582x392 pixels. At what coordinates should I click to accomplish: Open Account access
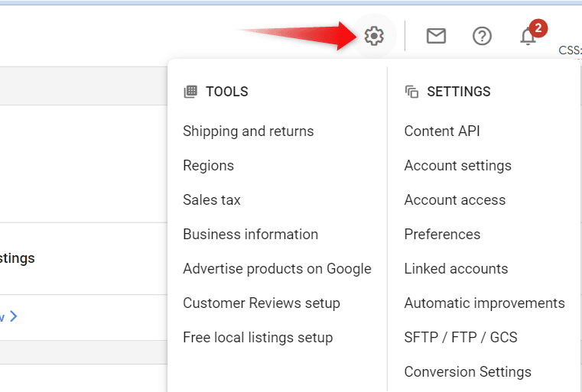click(x=455, y=200)
